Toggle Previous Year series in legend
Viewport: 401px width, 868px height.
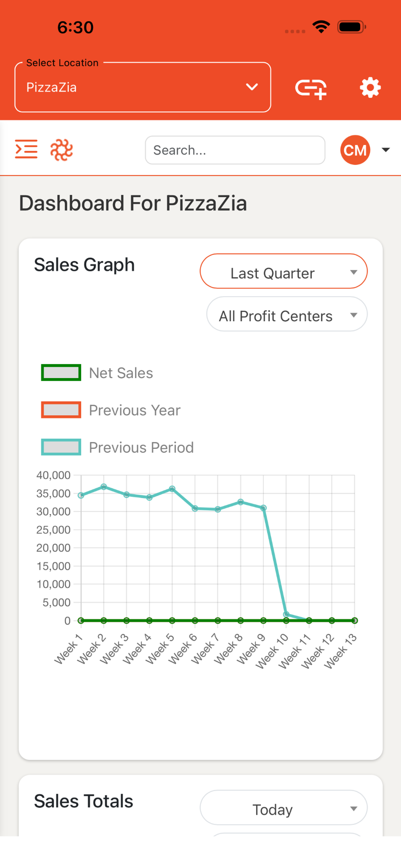click(x=111, y=410)
